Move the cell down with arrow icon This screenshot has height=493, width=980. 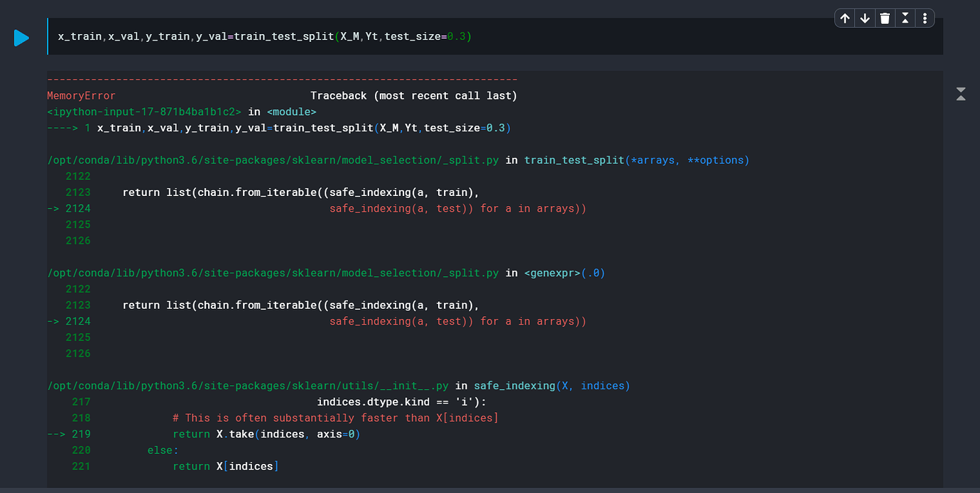[x=865, y=18]
